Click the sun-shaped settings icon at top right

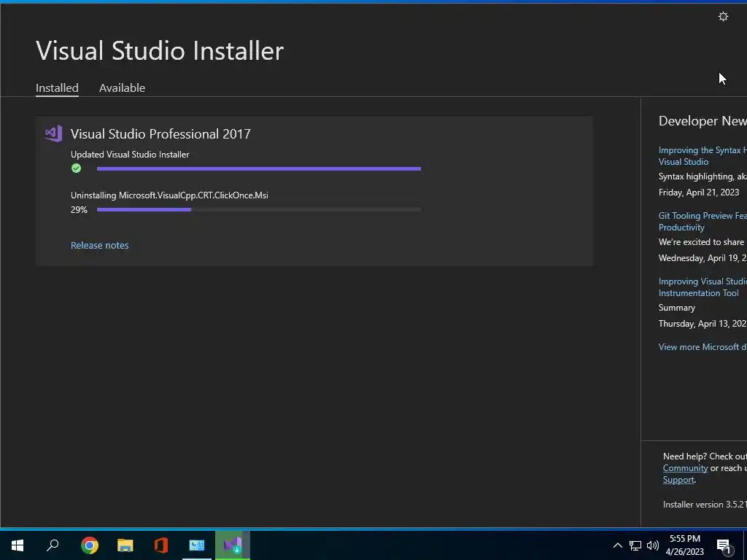(723, 17)
